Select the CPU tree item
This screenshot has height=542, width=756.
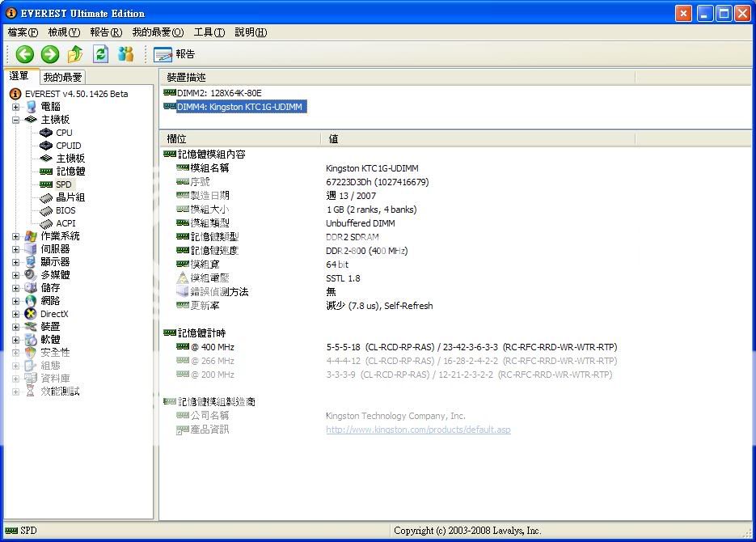tap(64, 133)
